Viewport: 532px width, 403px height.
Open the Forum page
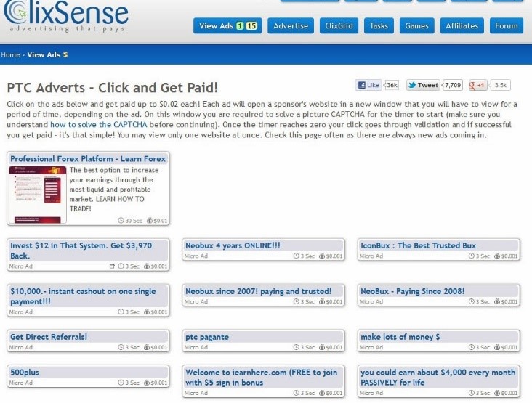pos(507,25)
